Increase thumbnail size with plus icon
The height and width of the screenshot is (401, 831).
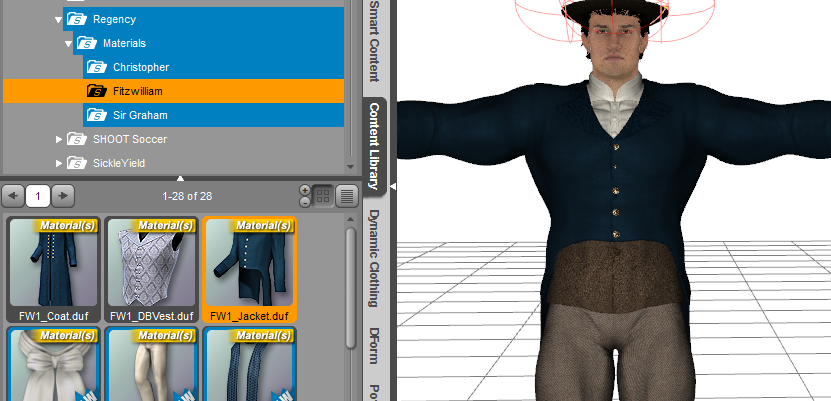pos(305,190)
